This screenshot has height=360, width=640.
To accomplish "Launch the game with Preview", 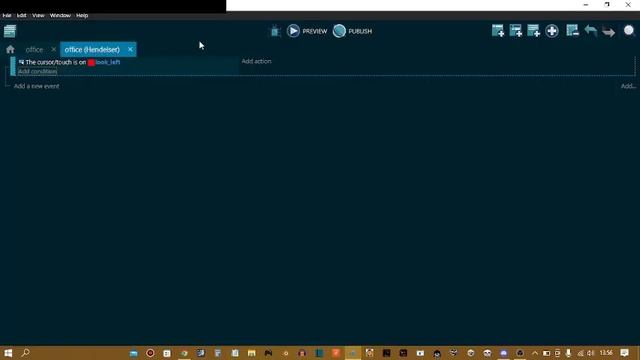I will pyautogui.click(x=307, y=31).
